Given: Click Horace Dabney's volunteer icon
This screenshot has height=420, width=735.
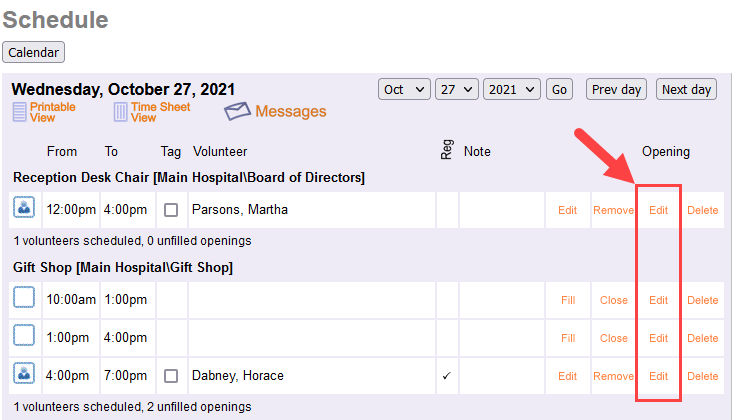Looking at the screenshot, I should (24, 375).
